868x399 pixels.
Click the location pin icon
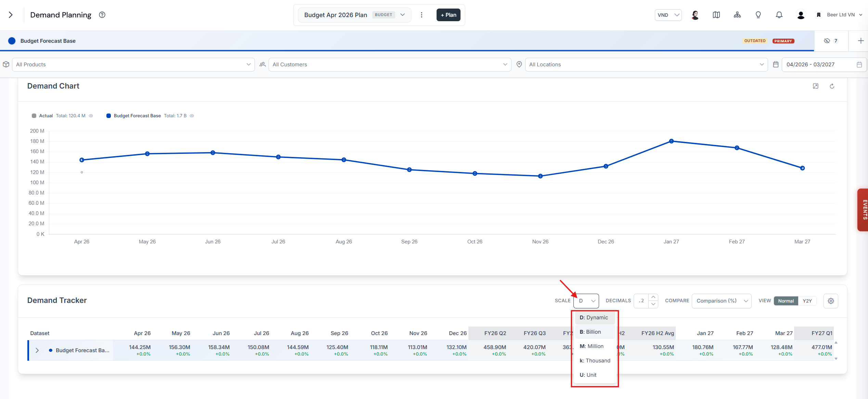point(519,64)
